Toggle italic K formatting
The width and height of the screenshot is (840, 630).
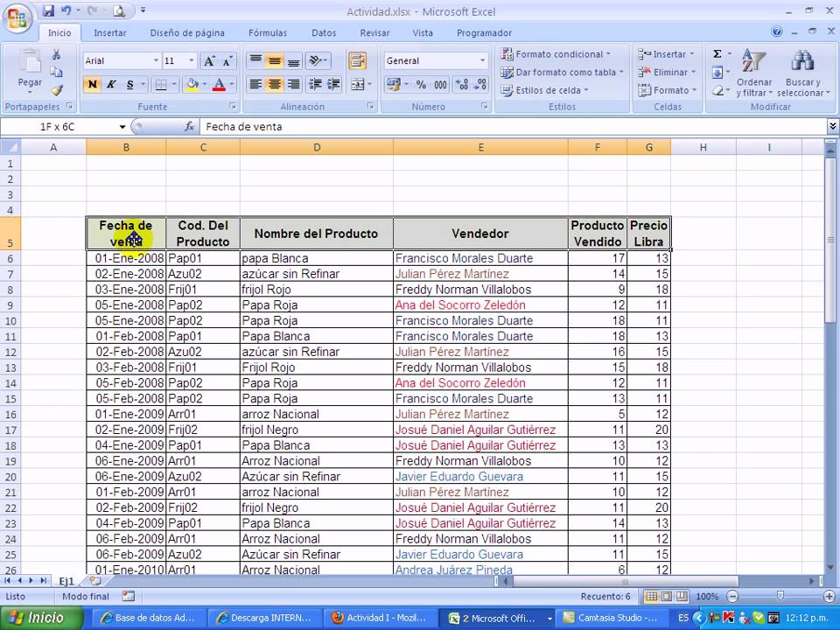click(111, 84)
